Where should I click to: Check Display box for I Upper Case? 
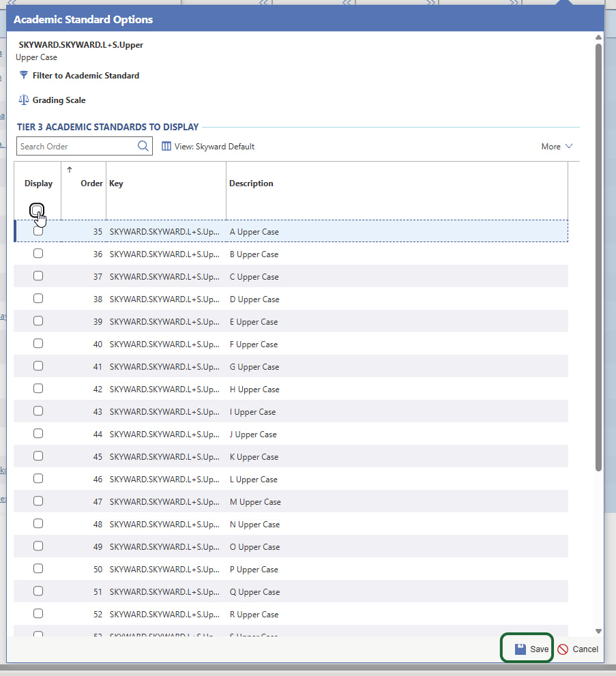point(38,411)
